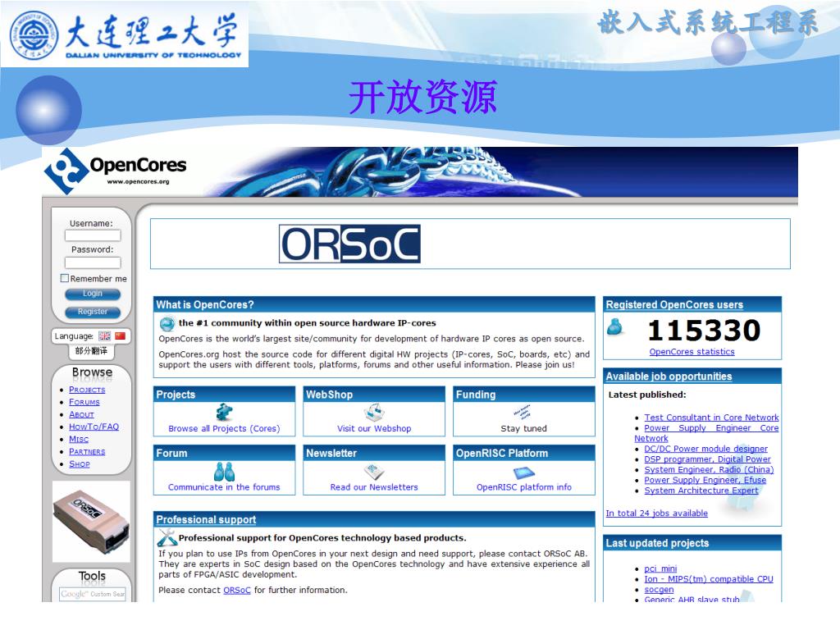Open Projects in the Browse menu
Viewport: 840px width, 630px height.
click(x=87, y=390)
